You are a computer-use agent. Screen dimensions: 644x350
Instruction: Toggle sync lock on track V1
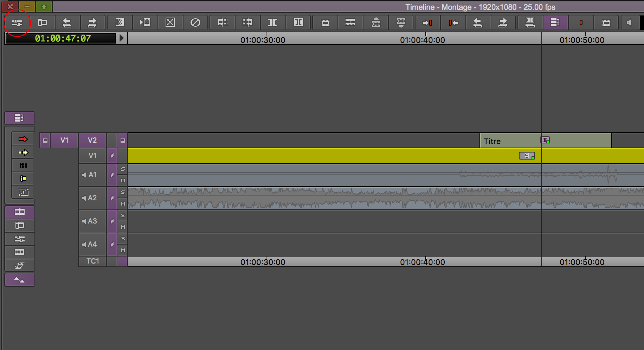pos(112,156)
